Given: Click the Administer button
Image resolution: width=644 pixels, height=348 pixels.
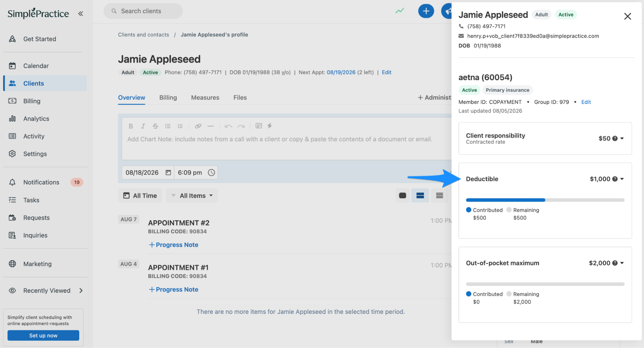Looking at the screenshot, I should click(x=434, y=98).
